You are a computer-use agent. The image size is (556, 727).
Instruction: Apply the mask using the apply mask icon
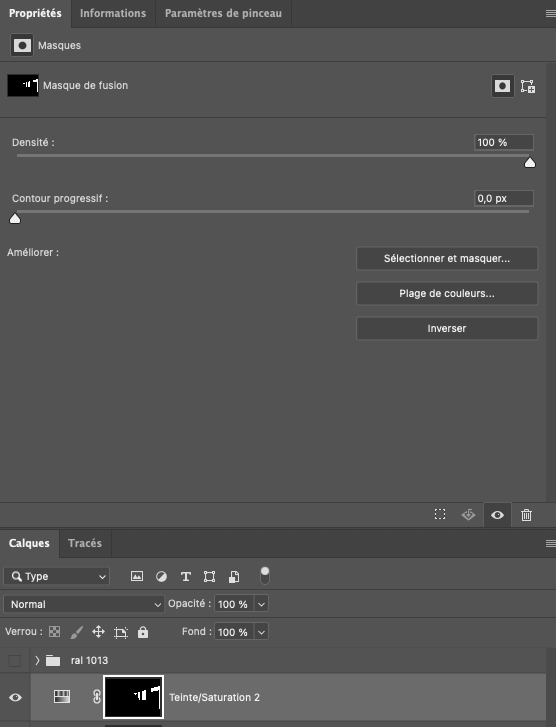click(x=468, y=515)
